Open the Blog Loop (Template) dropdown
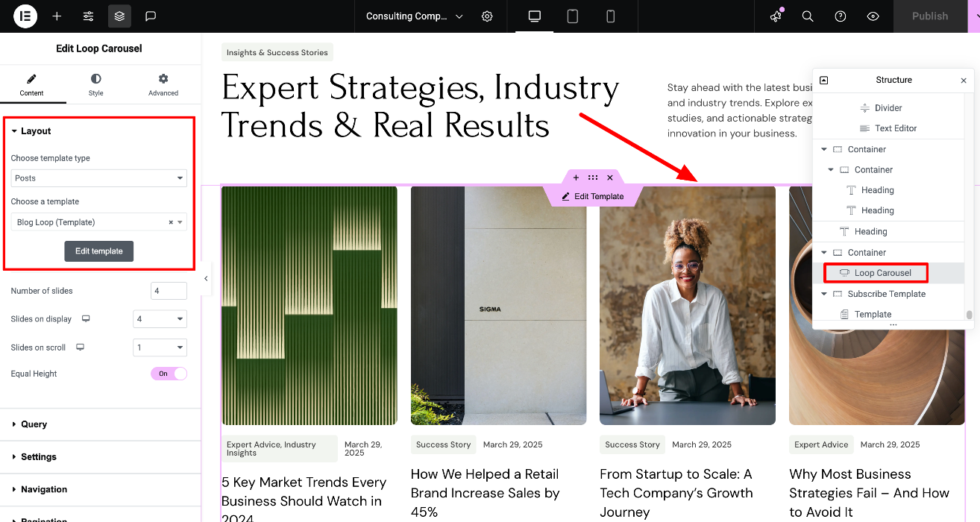 pyautogui.click(x=98, y=222)
